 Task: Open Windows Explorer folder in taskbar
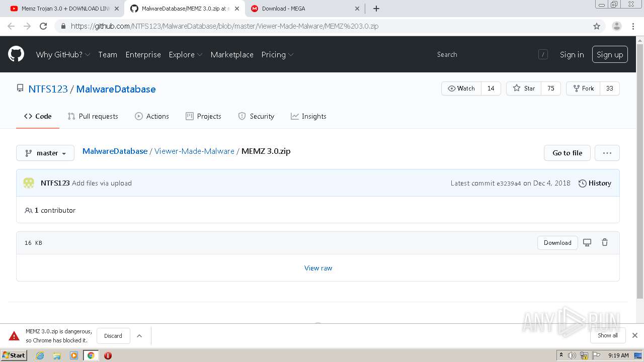[57, 355]
